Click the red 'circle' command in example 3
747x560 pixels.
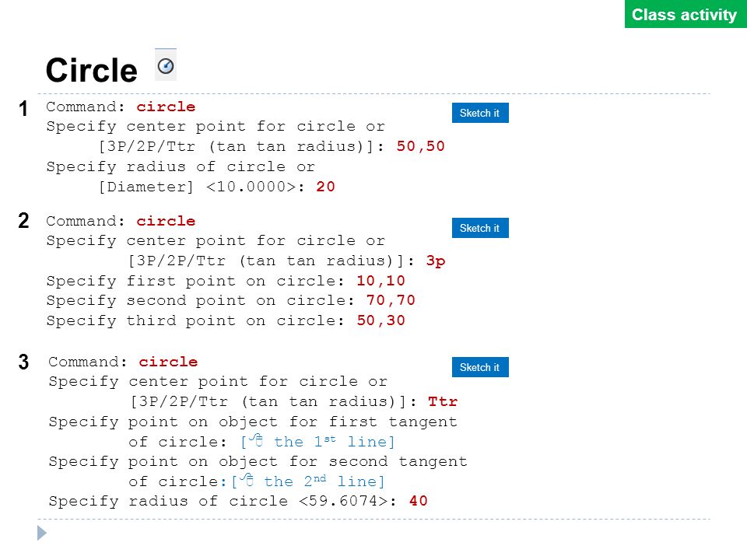coord(168,362)
